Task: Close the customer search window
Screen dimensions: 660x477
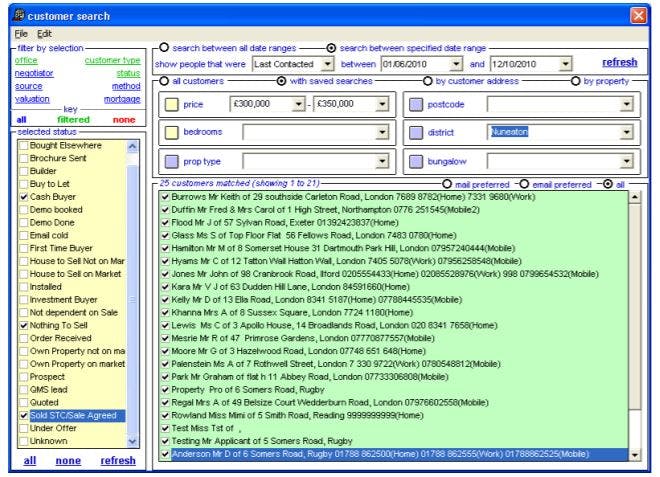Action: click(x=639, y=16)
